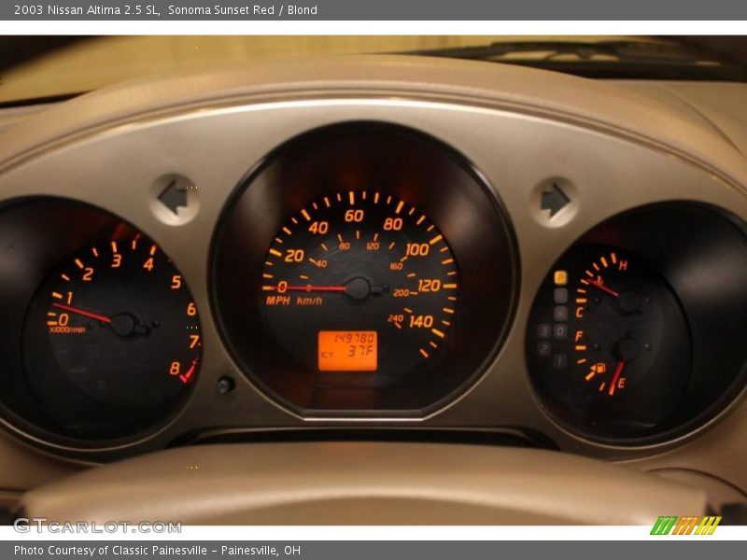Viewport: 747px width, 560px height.
Task: Click the speedometer center hub
Action: coord(357,288)
